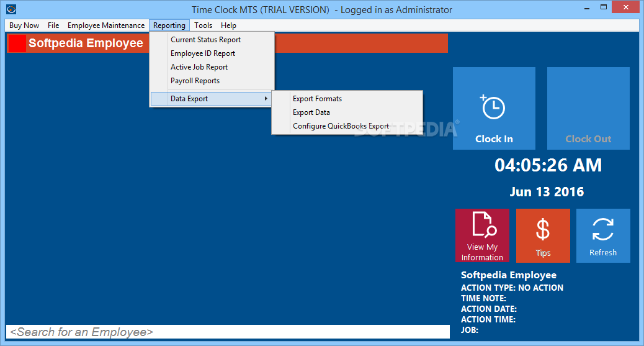
Task: Collapse the Reporting menu
Action: (169, 25)
